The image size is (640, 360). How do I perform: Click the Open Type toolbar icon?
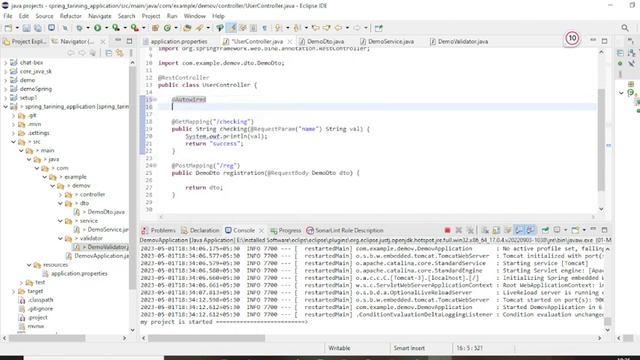tap(187, 28)
